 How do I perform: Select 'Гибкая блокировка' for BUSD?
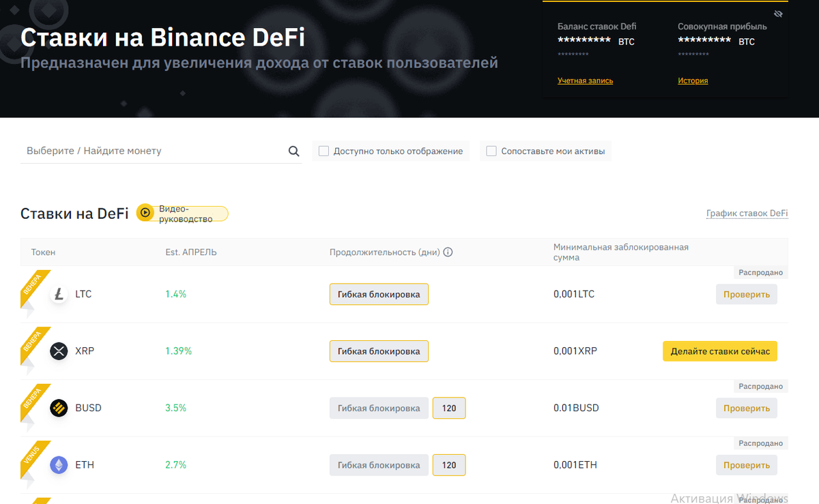click(379, 408)
